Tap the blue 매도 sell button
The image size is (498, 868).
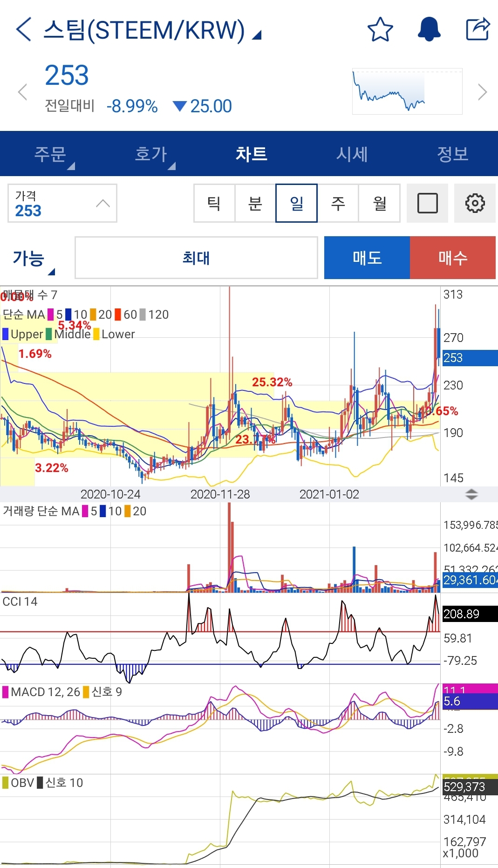(367, 258)
